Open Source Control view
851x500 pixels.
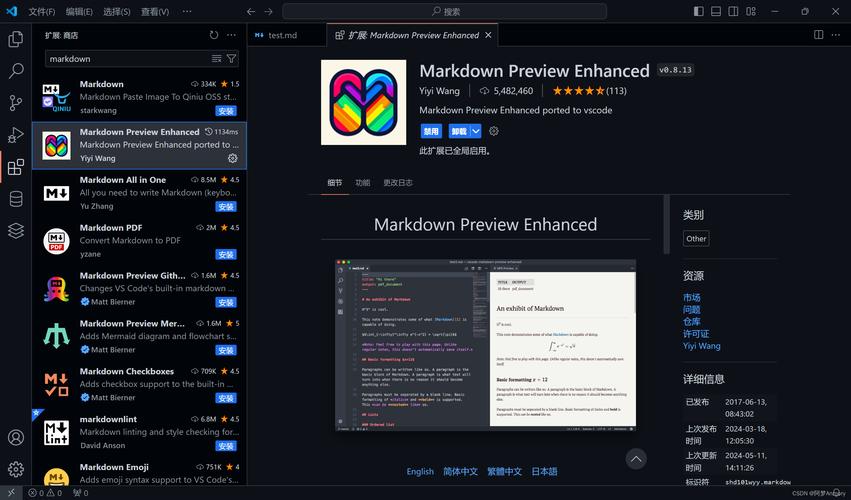16,103
